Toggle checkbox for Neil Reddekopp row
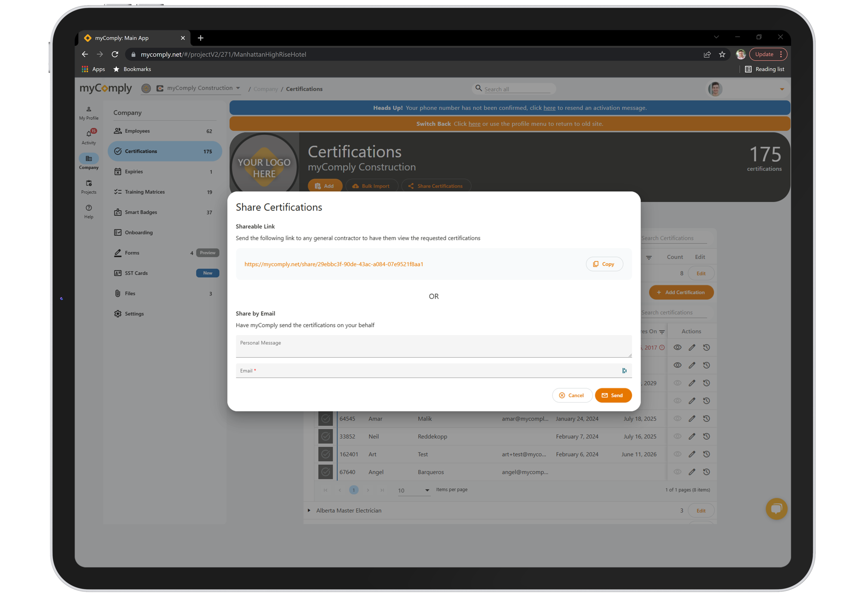Image resolution: width=868 pixels, height=597 pixels. click(325, 437)
